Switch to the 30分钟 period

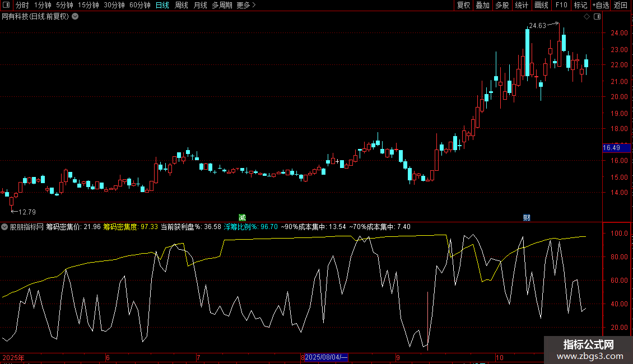[x=114, y=5]
